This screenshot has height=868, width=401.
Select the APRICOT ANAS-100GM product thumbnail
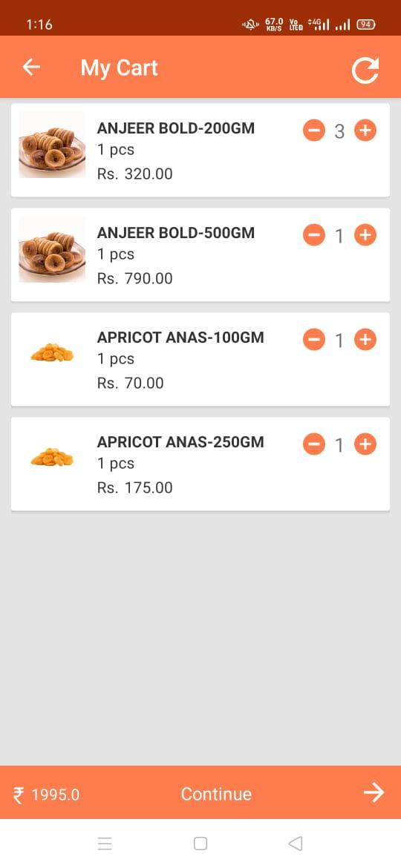pyautogui.click(x=52, y=352)
